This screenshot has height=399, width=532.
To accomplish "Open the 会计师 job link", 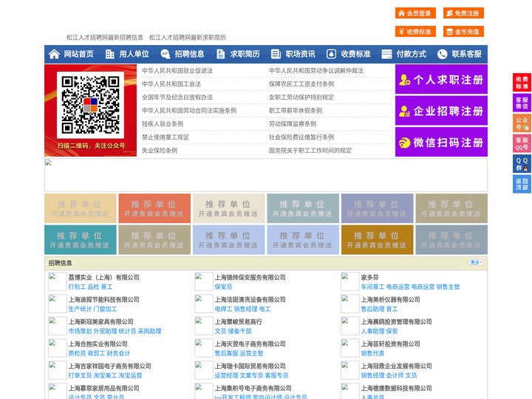I will [395, 375].
